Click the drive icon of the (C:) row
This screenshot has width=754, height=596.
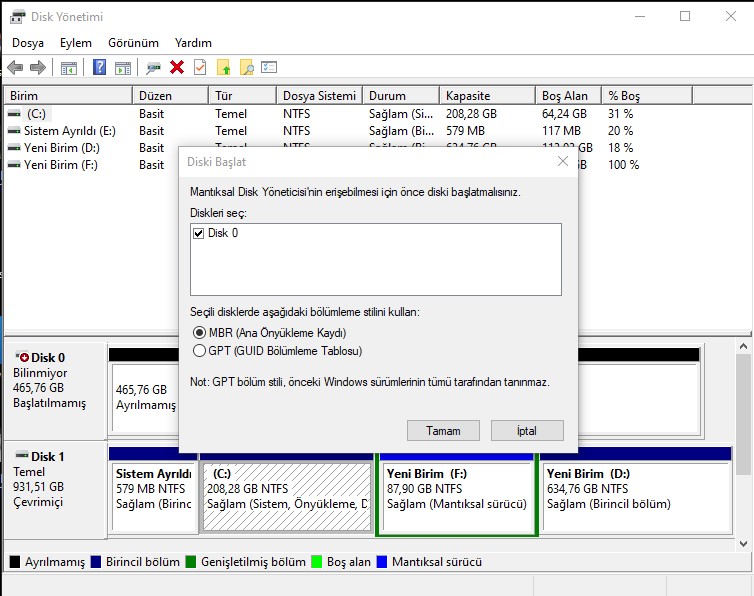tap(14, 114)
